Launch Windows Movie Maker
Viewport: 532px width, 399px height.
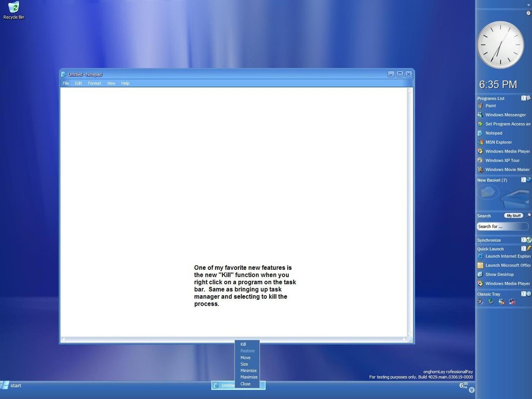(x=507, y=169)
